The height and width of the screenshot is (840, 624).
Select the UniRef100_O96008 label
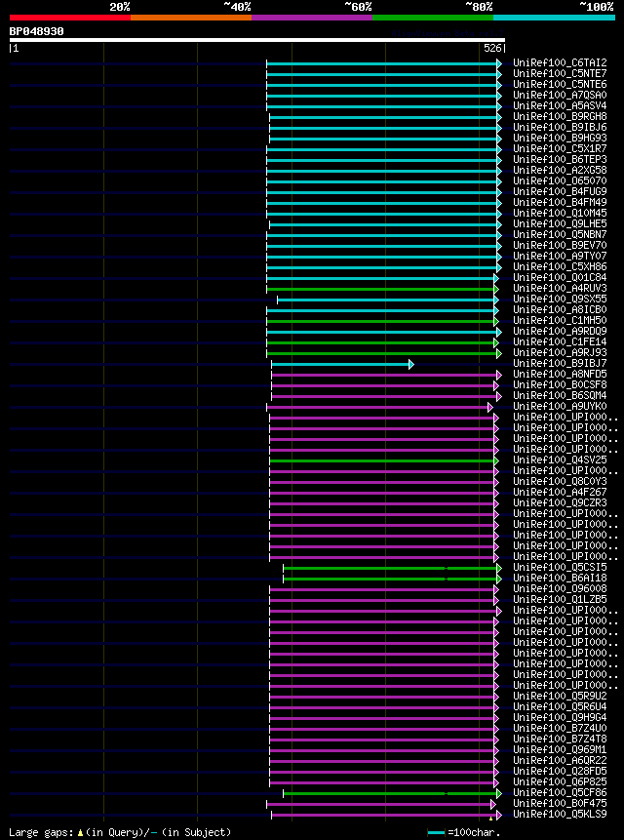coord(560,588)
